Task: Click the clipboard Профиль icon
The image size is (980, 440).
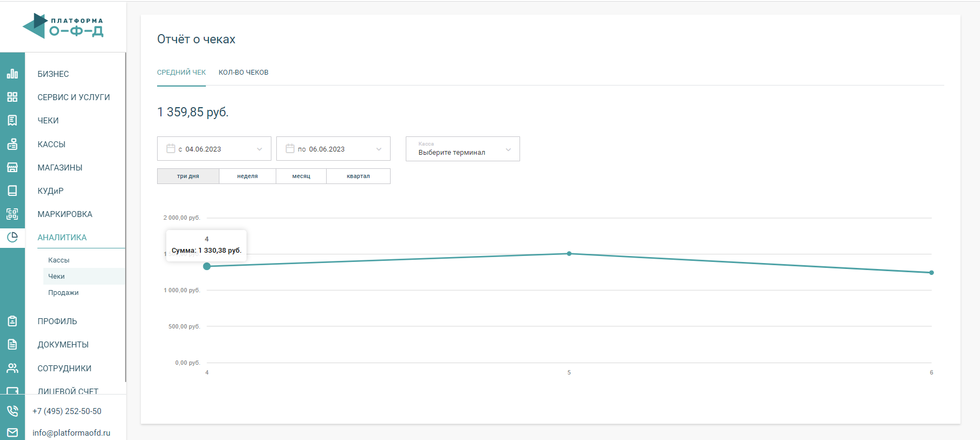Action: click(12, 321)
